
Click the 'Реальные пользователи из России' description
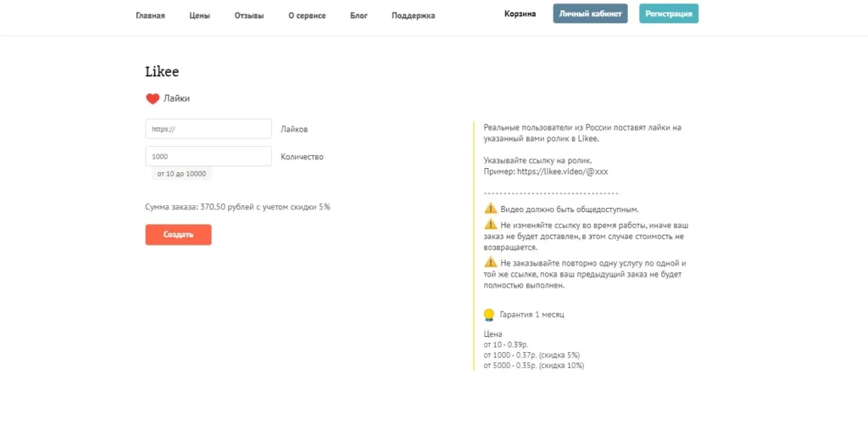click(582, 133)
